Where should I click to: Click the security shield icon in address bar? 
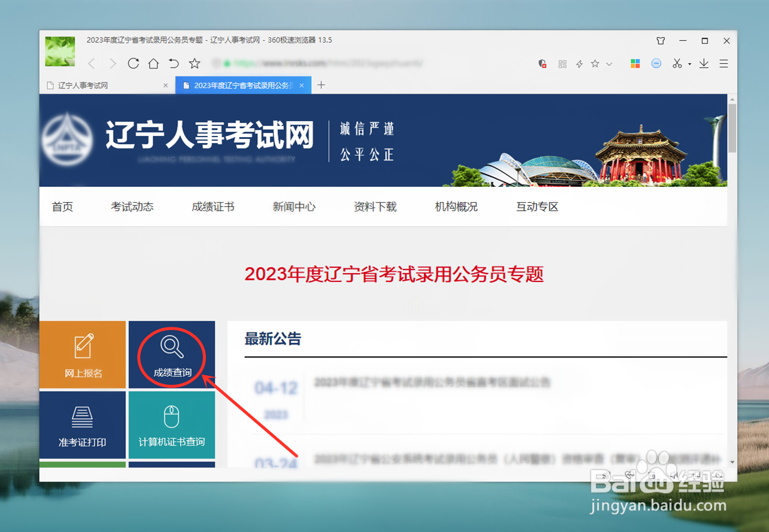coord(542,64)
